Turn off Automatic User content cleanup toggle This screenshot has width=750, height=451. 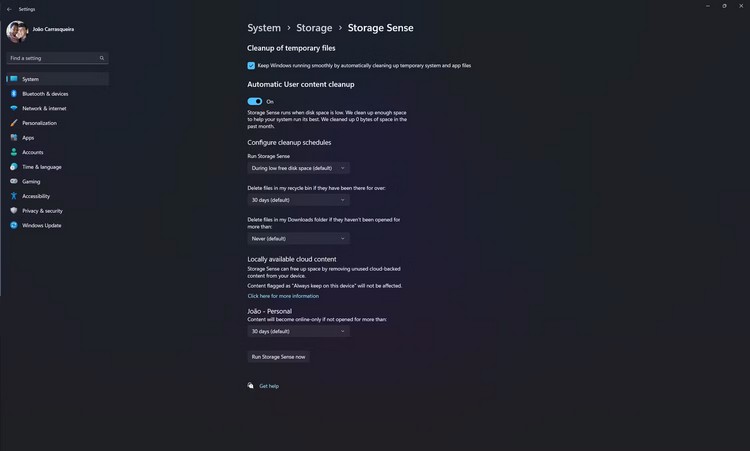pyautogui.click(x=254, y=101)
